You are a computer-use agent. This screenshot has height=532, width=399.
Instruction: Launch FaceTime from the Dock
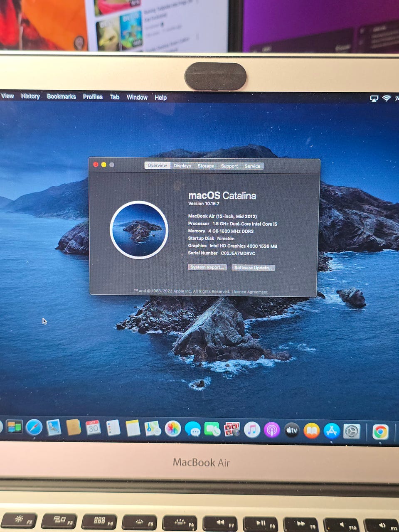pyautogui.click(x=212, y=429)
